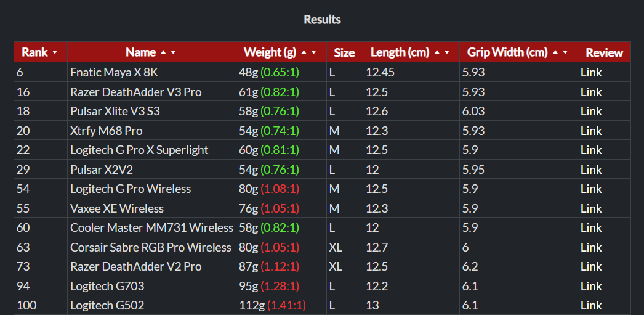Click length value 12.6
This screenshot has width=644, height=315.
pos(377,112)
